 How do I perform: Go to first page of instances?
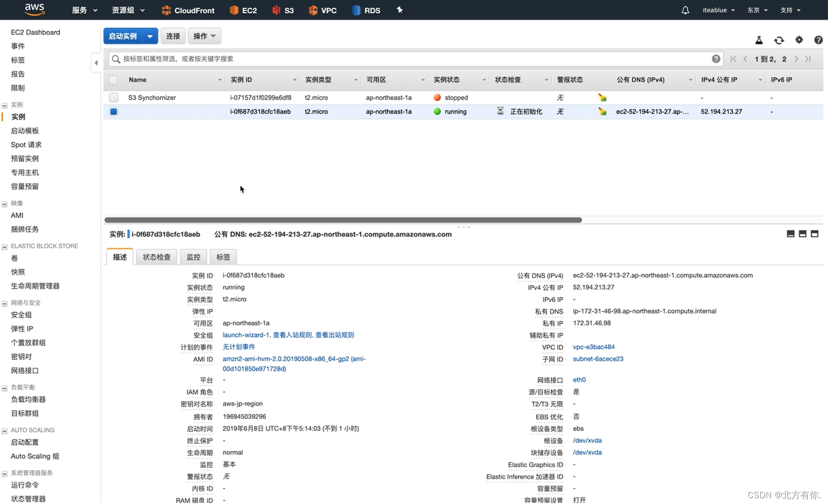pos(733,59)
